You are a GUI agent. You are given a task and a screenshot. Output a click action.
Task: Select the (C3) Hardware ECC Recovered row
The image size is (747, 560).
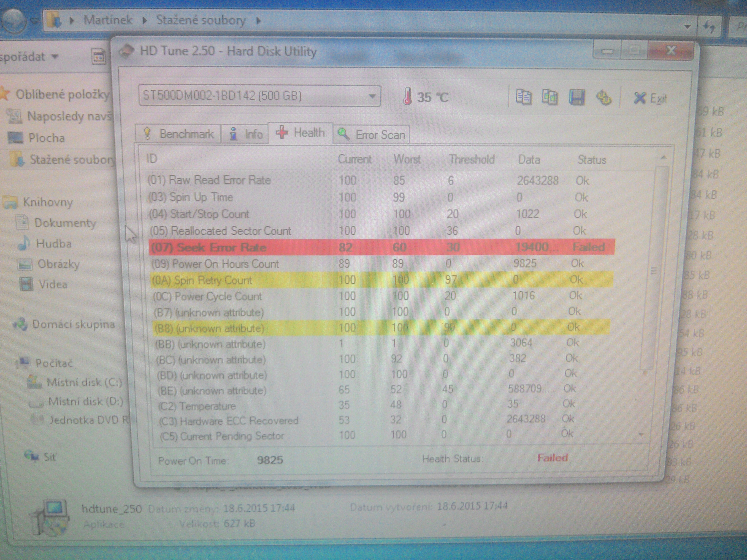382,420
